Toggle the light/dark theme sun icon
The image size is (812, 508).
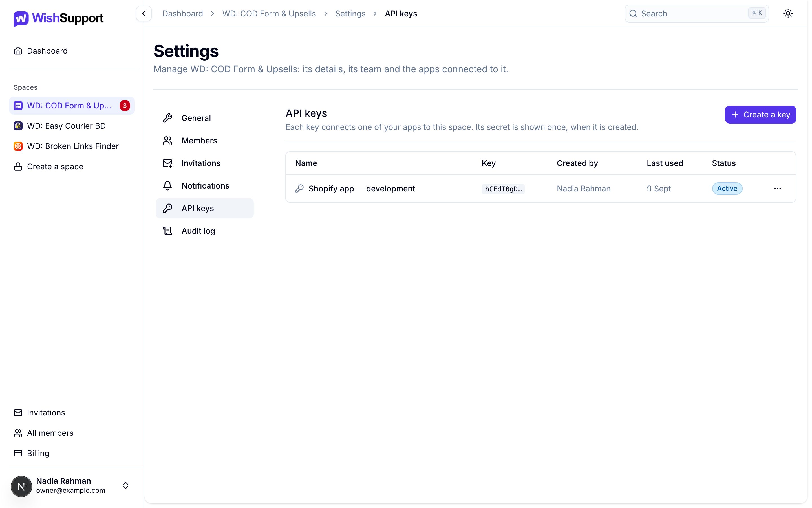coord(788,14)
